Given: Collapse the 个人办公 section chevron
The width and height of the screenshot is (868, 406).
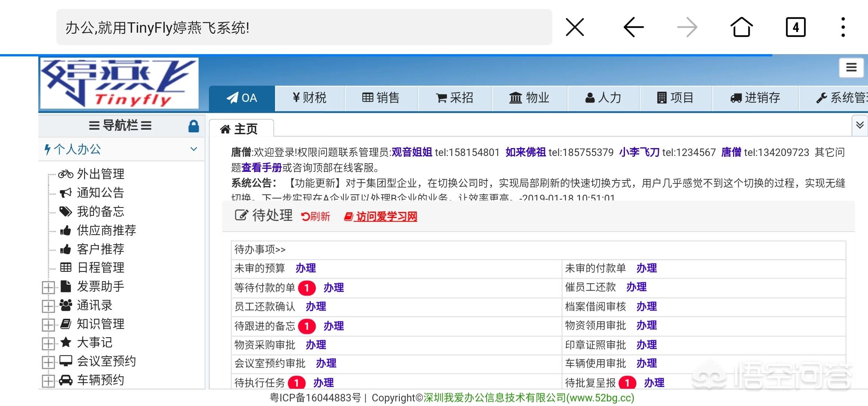Looking at the screenshot, I should click(194, 149).
